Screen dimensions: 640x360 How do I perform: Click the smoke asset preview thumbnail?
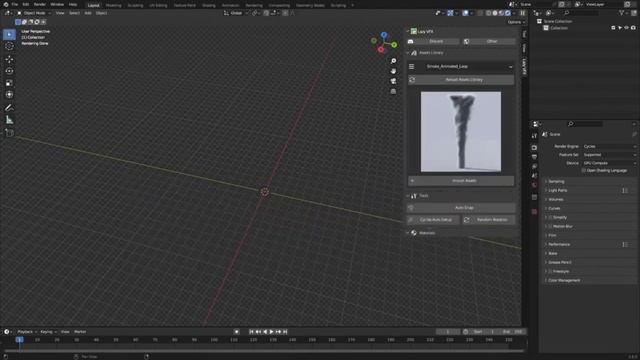tap(461, 131)
